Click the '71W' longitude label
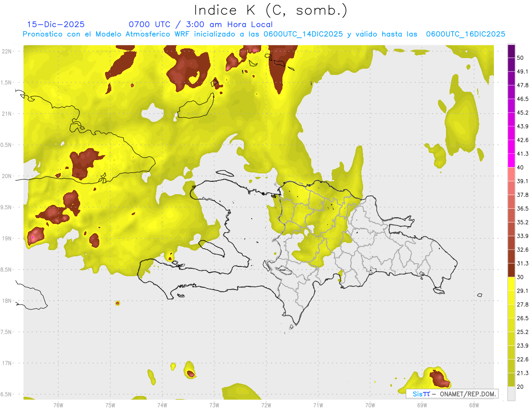 (x=318, y=405)
